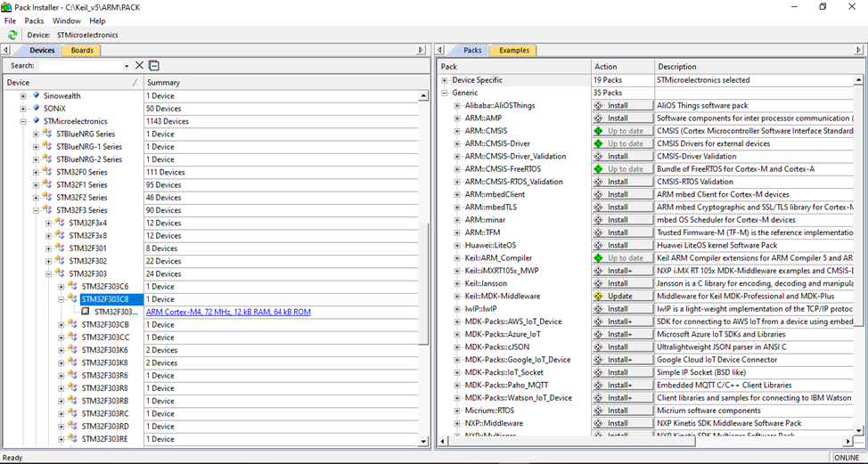Install the lwIP::lwIP pack
The image size is (868, 464).
click(x=623, y=309)
